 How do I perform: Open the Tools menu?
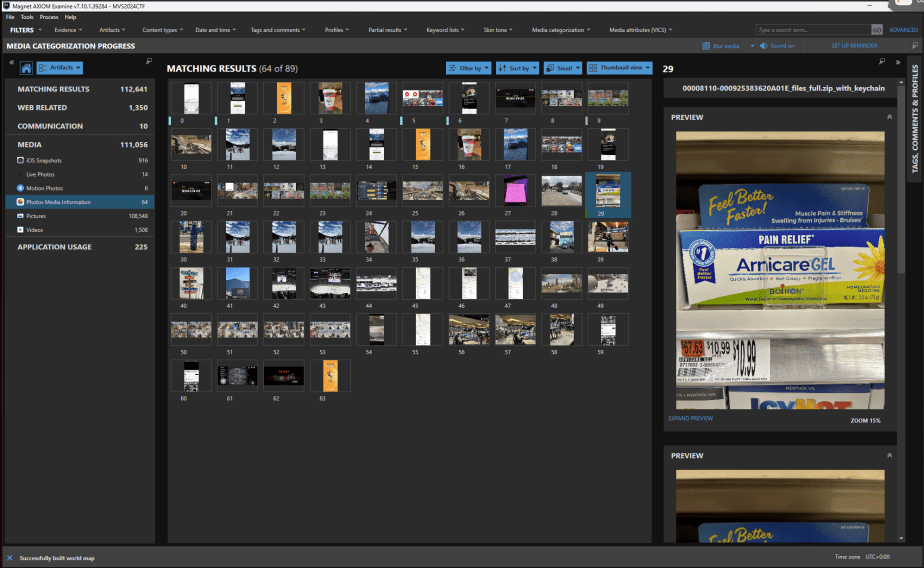click(26, 17)
